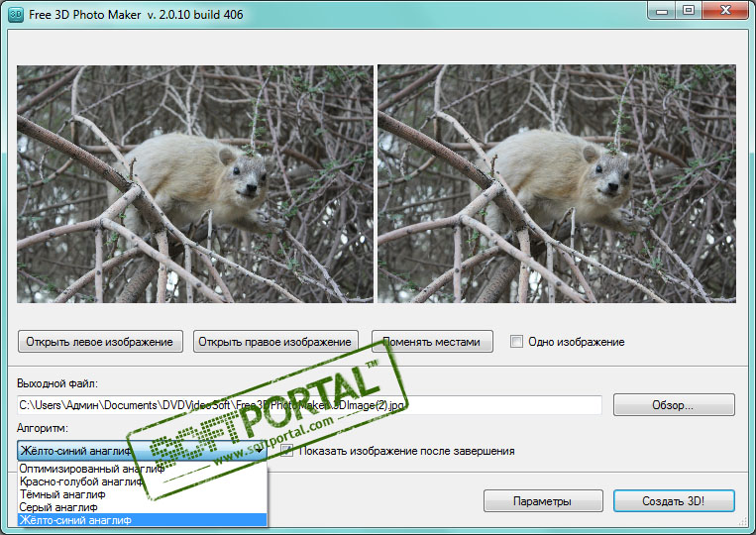Open the Алгоритм dropdown combo box
The image size is (756, 535).
click(x=143, y=451)
